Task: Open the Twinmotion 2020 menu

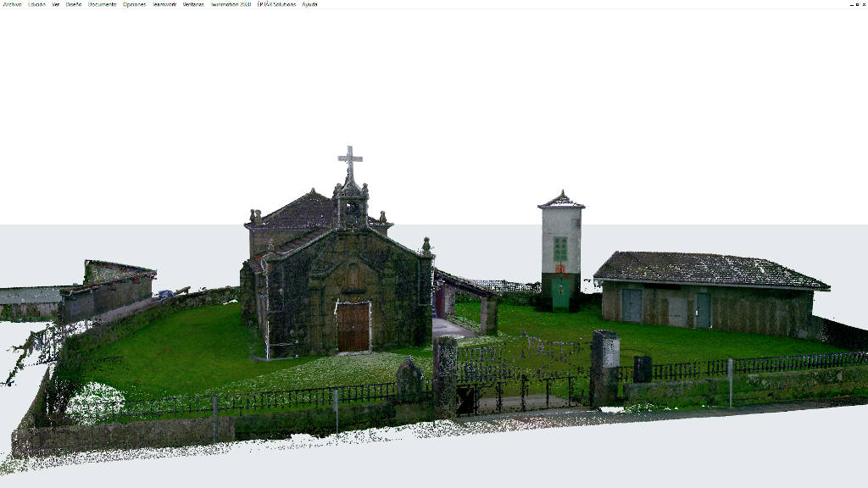Action: [231, 4]
